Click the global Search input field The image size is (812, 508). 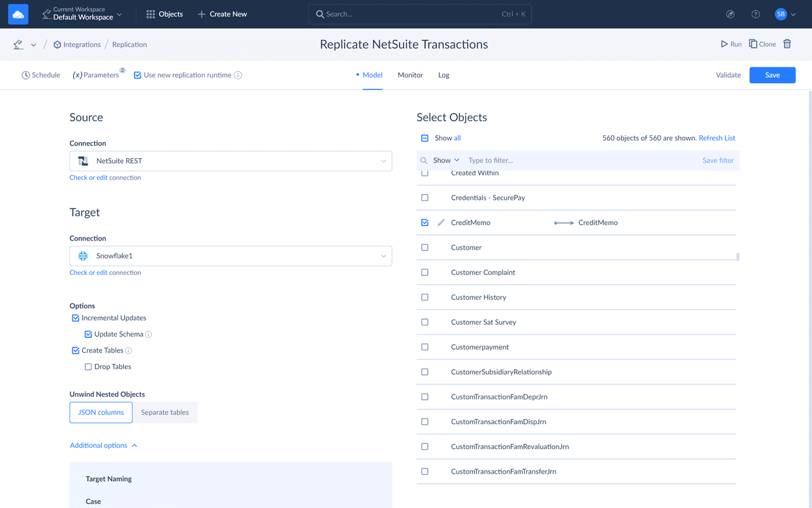(x=420, y=14)
